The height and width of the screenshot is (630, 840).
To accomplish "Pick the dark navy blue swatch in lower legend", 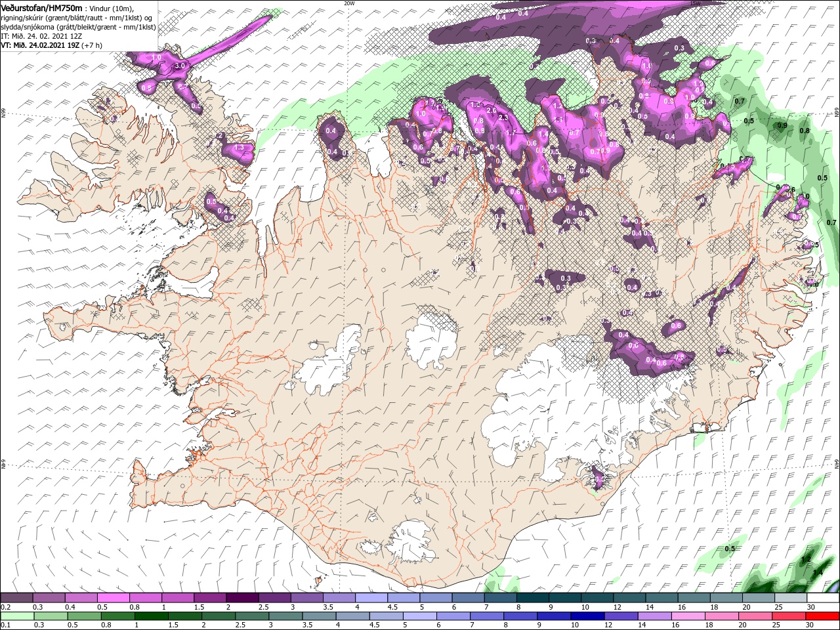I will [587, 616].
